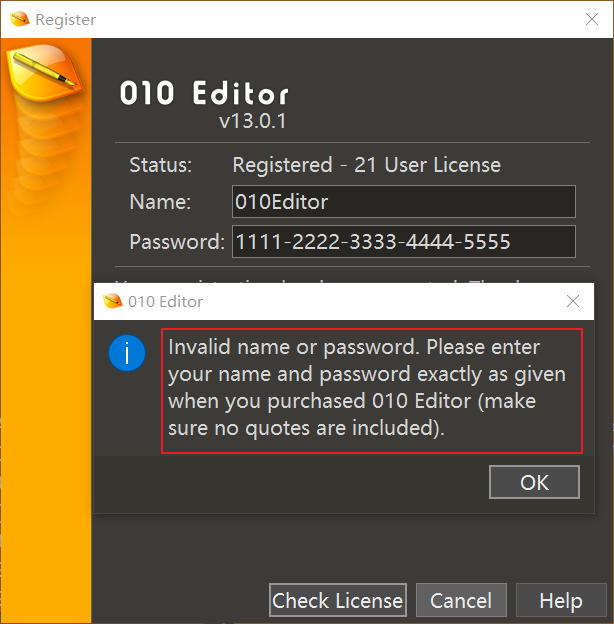Close the 010 Editor message dialog
The width and height of the screenshot is (614, 624).
tap(573, 301)
